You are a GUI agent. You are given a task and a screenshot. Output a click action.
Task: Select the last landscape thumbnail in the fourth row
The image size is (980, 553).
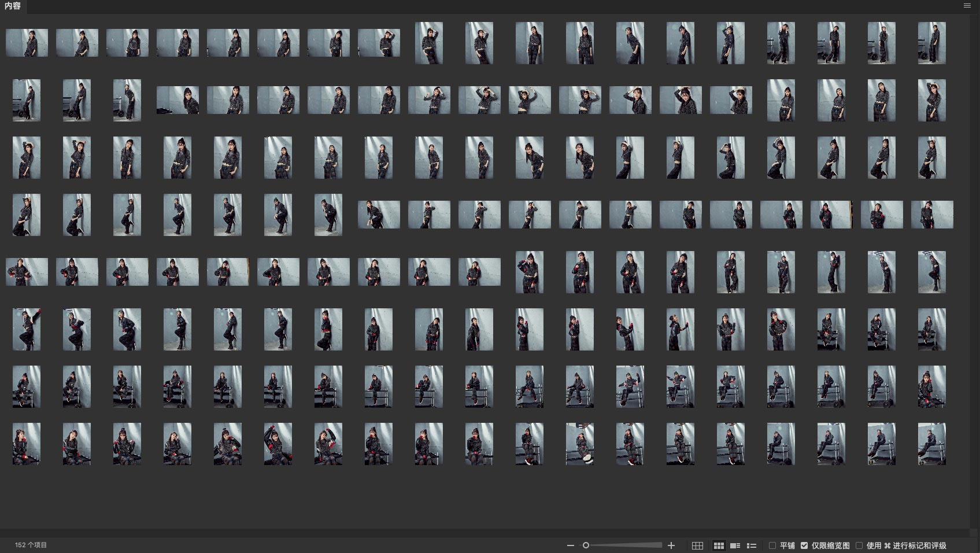click(x=931, y=215)
